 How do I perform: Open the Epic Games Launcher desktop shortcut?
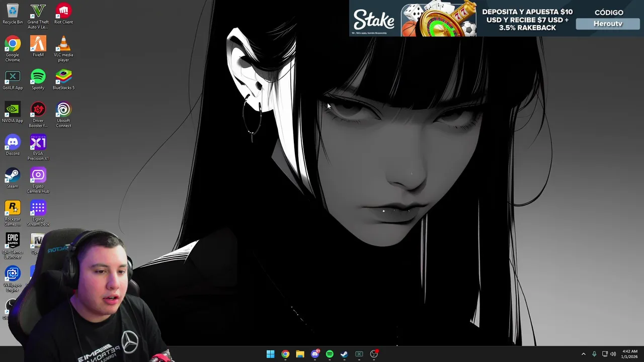[13, 246]
